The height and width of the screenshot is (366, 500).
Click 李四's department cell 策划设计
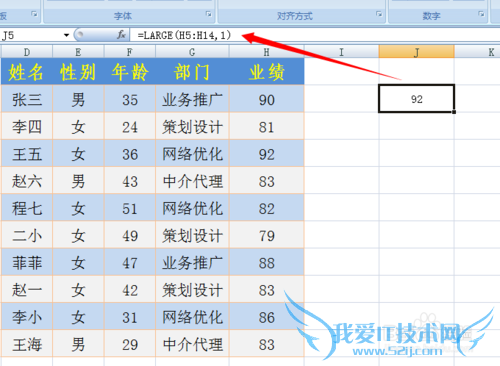(x=192, y=127)
